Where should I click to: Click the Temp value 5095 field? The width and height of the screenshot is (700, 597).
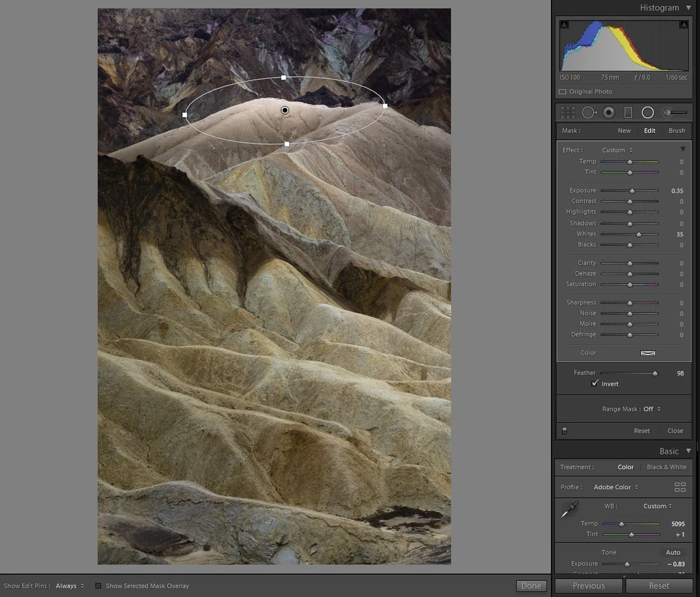click(x=678, y=524)
